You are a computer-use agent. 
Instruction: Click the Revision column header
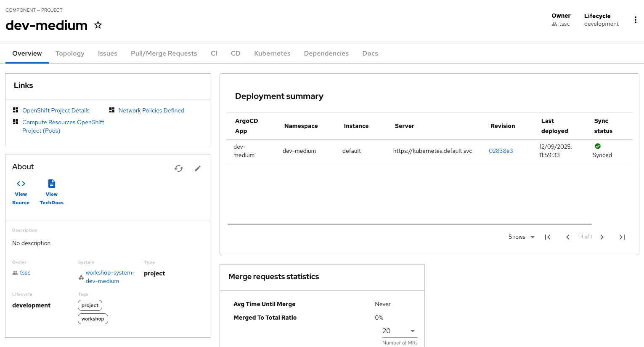pyautogui.click(x=503, y=126)
